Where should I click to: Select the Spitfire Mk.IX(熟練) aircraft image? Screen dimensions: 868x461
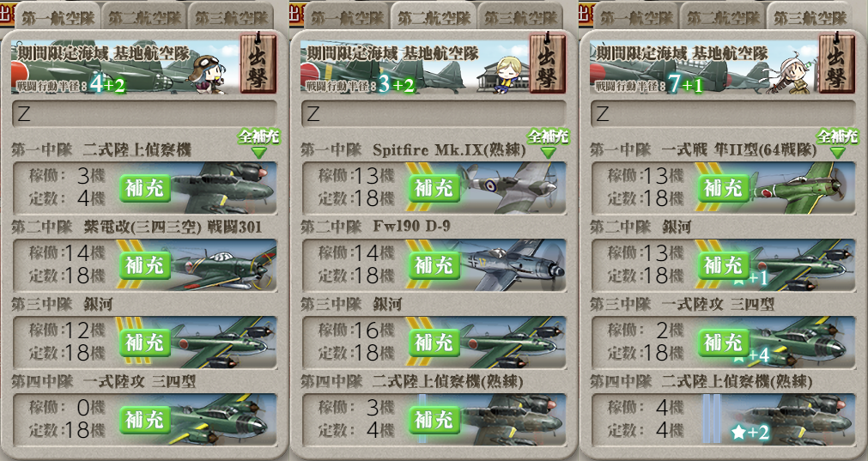click(x=509, y=188)
